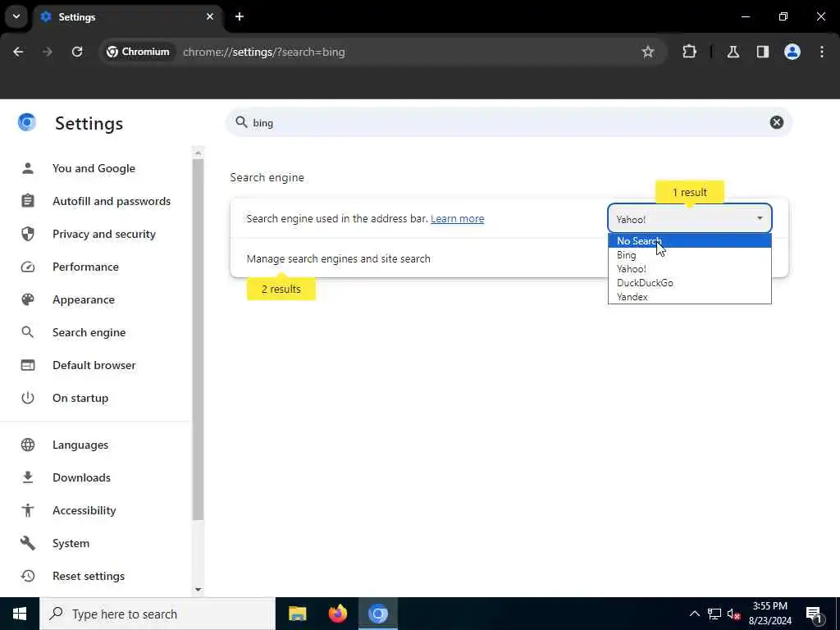Click the forward navigation arrow
This screenshot has height=630, width=840.
click(47, 52)
